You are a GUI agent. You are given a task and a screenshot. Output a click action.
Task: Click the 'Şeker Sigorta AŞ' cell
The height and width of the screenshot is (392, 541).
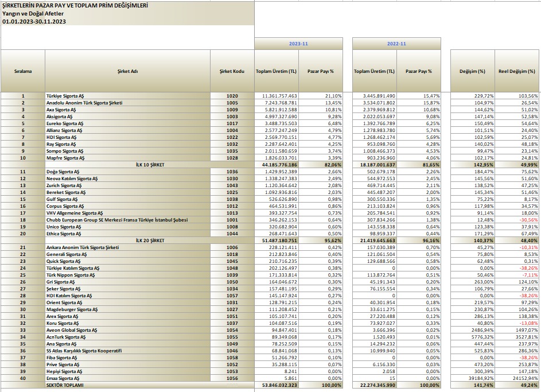tap(128, 289)
